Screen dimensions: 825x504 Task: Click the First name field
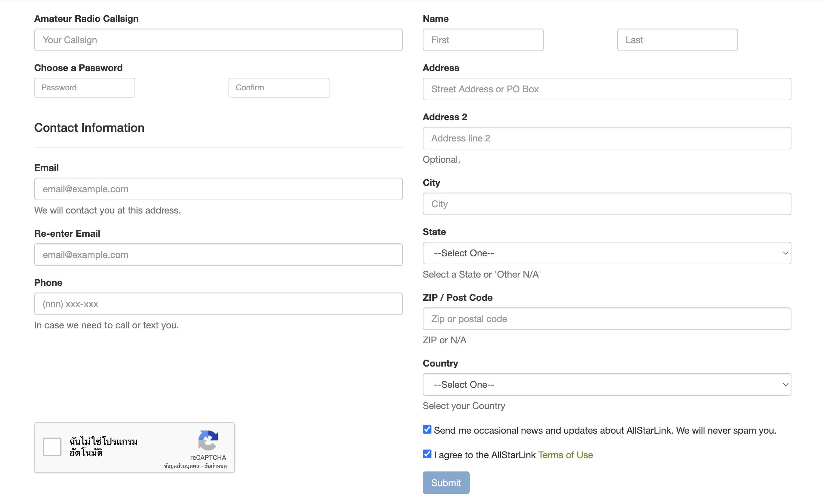coord(483,40)
